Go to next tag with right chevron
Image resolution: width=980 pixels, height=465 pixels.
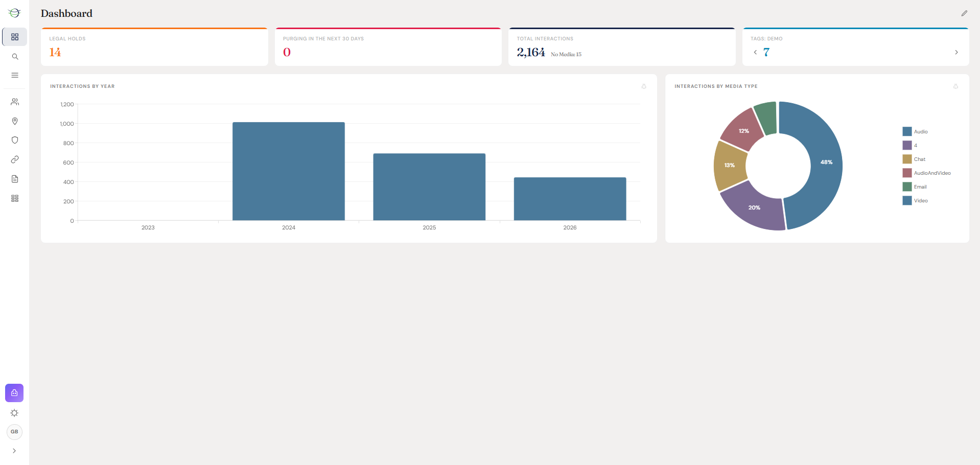(x=956, y=52)
